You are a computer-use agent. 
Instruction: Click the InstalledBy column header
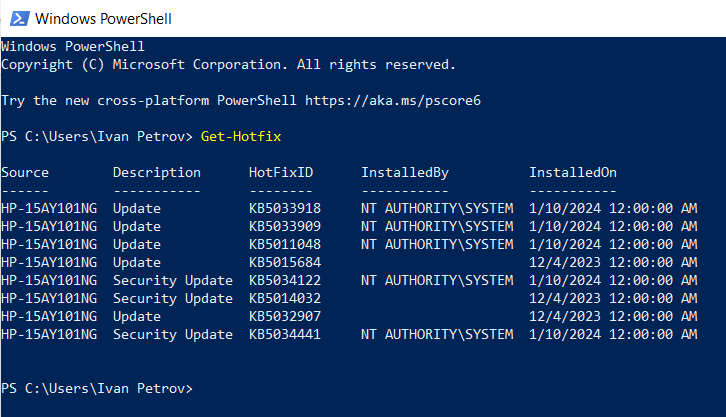(405, 173)
